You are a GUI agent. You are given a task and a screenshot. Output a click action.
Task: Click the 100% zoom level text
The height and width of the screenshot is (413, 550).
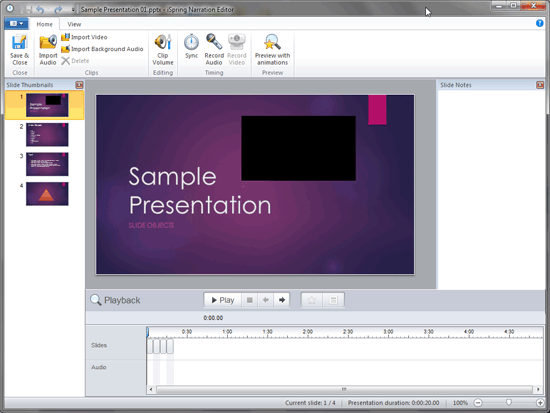460,403
